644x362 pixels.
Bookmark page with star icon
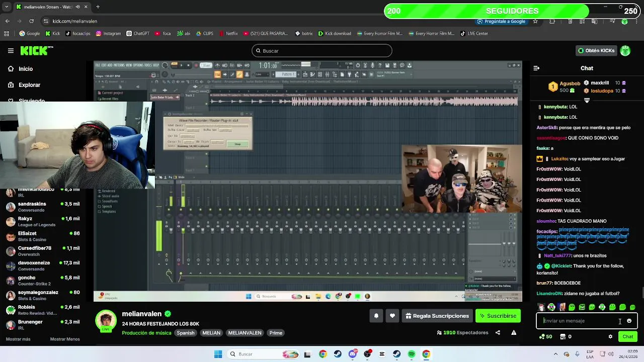click(535, 21)
